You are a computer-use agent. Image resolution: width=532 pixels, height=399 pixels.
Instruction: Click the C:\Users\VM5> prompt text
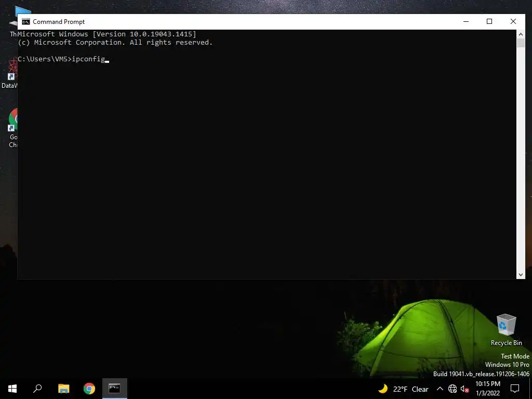(x=45, y=59)
